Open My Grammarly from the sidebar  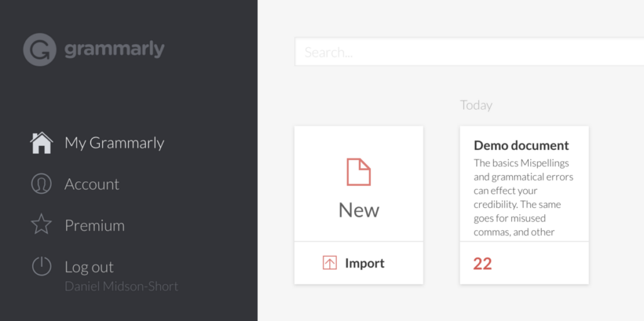[x=114, y=143]
